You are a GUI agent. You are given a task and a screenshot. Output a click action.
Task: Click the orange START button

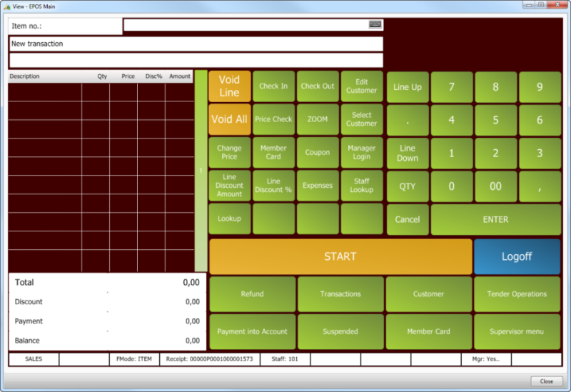[x=340, y=256]
